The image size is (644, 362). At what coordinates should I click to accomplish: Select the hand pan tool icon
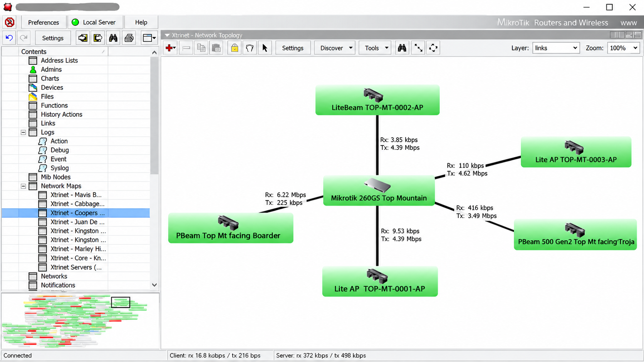250,48
